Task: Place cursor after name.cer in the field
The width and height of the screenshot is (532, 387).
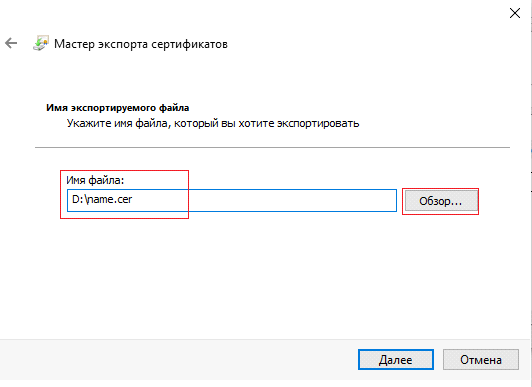Action: [x=133, y=199]
